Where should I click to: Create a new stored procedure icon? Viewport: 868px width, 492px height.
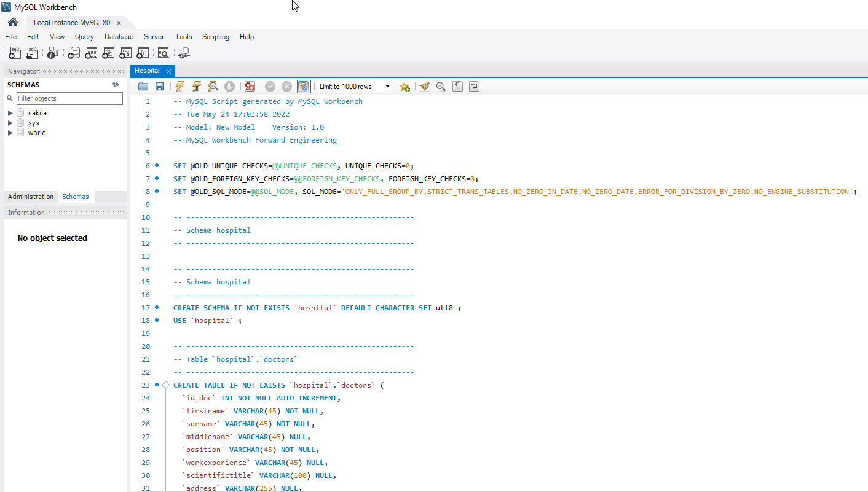tap(125, 53)
